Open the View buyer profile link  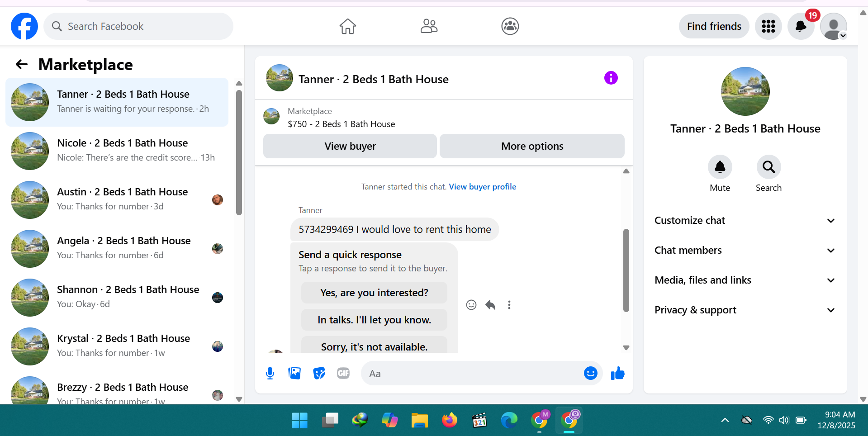point(483,187)
